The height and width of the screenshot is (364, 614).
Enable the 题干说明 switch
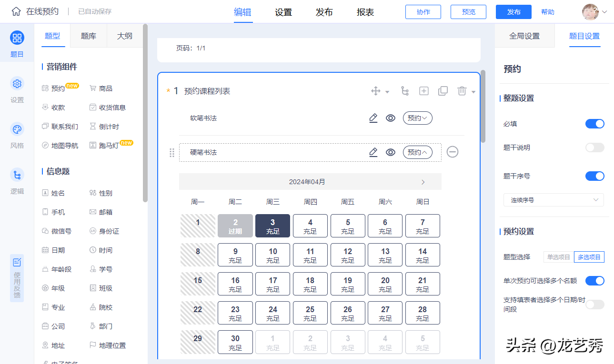point(594,148)
